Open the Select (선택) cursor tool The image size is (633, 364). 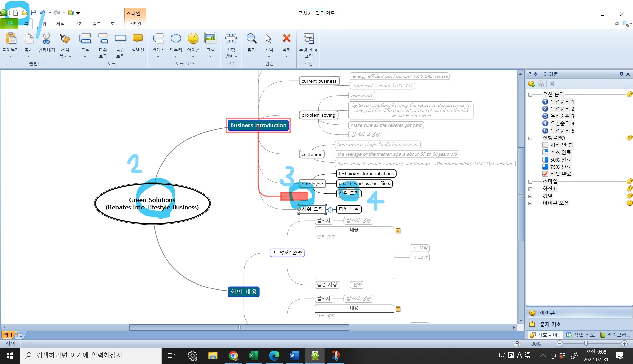point(269,39)
